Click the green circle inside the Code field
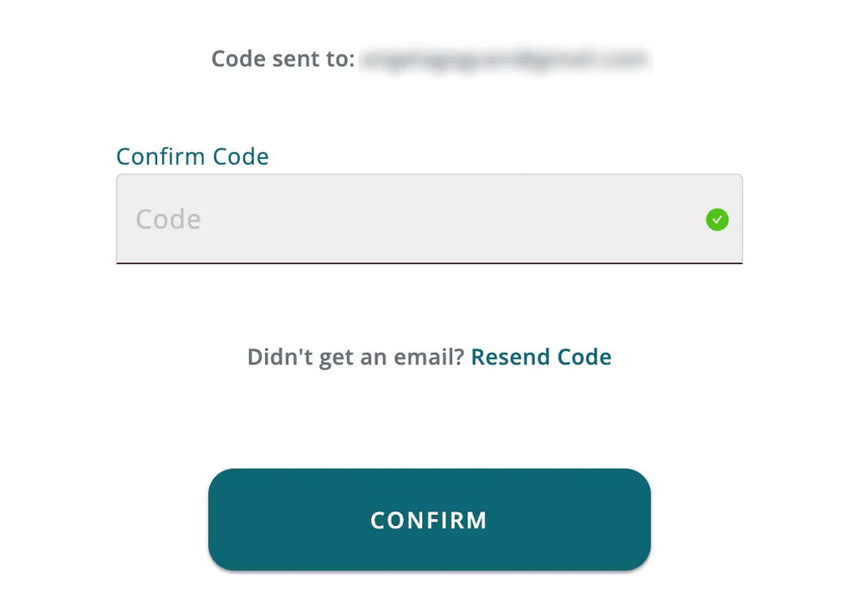 click(716, 219)
